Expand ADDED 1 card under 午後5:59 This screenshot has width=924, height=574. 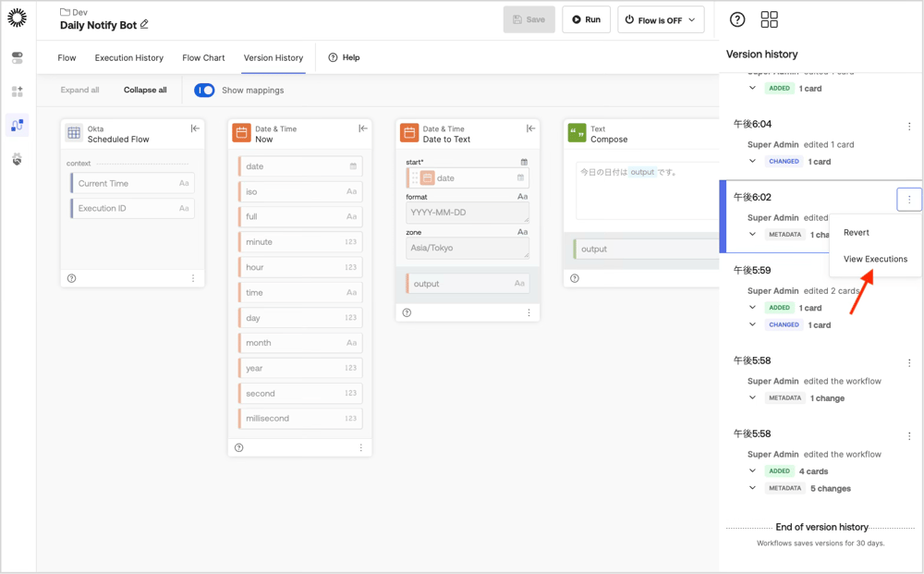752,307
